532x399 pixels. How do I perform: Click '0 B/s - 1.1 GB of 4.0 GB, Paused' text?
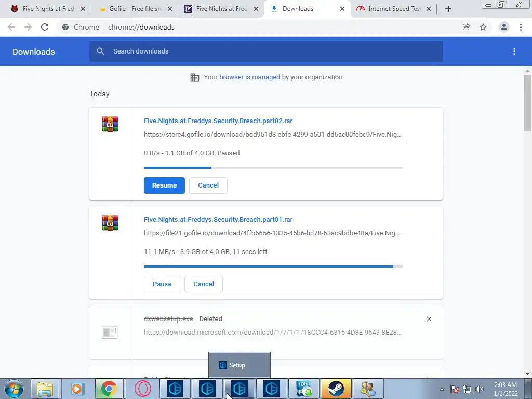(x=192, y=153)
